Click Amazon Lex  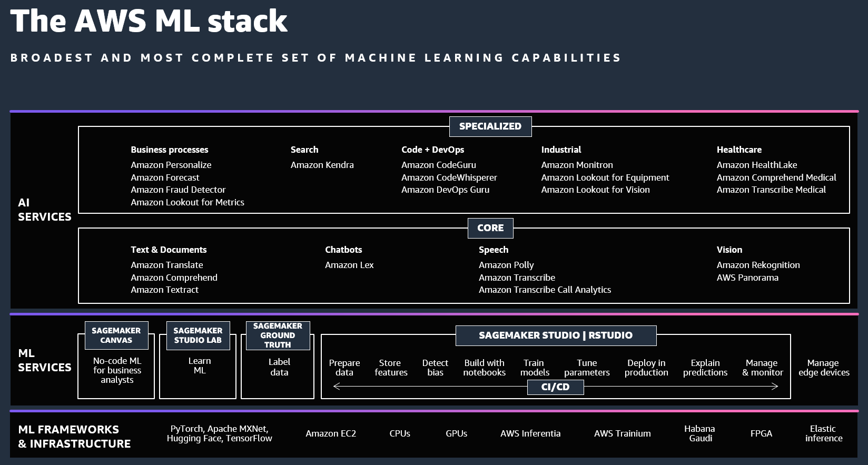[349, 265]
